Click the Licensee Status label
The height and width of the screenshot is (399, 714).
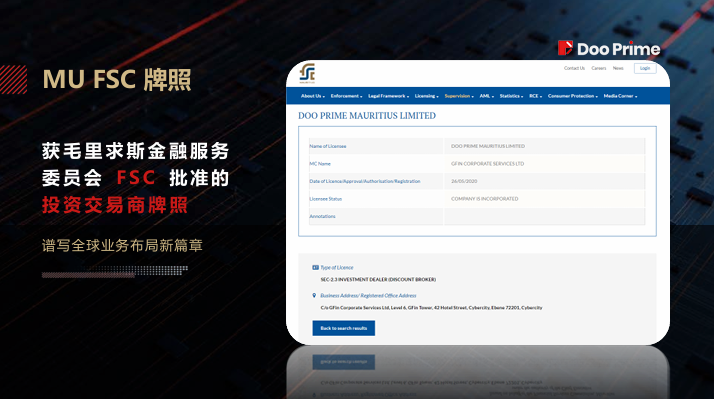(326, 199)
